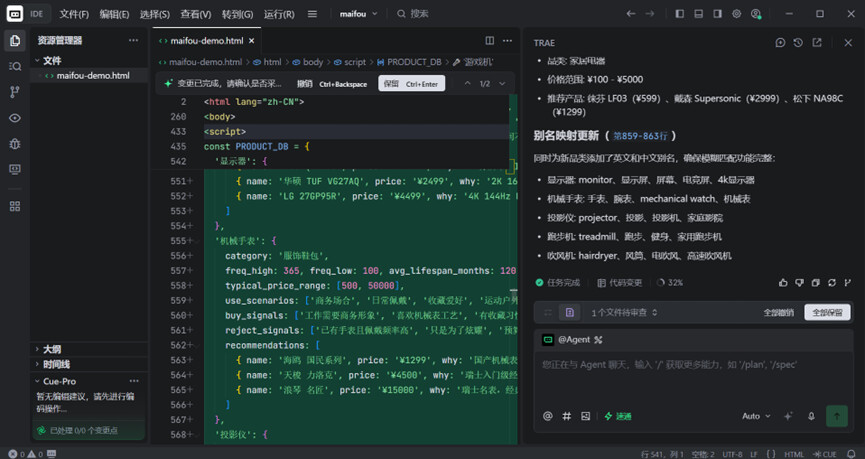
Task: Open the 第859-863行 line link
Action: [640, 136]
